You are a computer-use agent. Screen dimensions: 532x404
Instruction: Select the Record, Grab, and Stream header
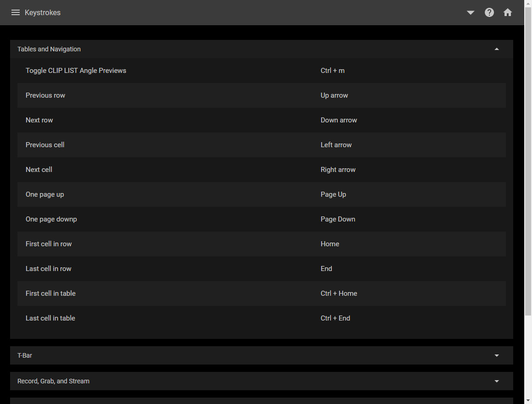(262, 381)
